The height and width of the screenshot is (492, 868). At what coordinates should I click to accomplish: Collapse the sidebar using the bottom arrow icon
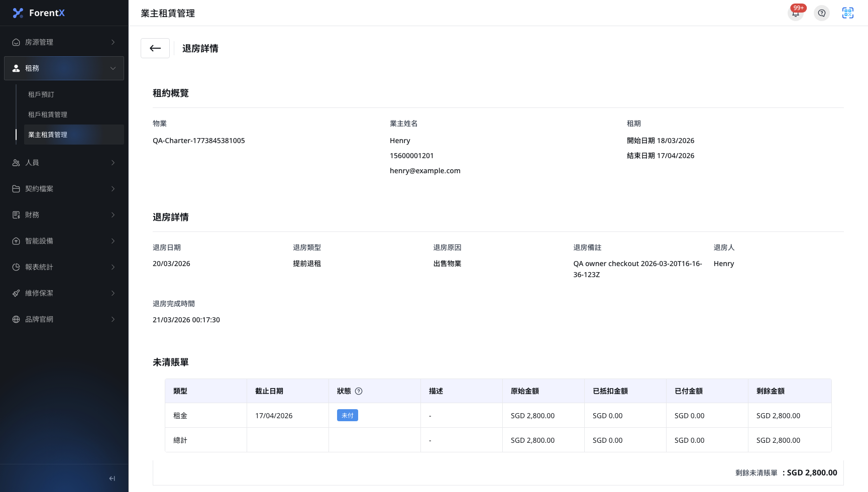coord(112,478)
